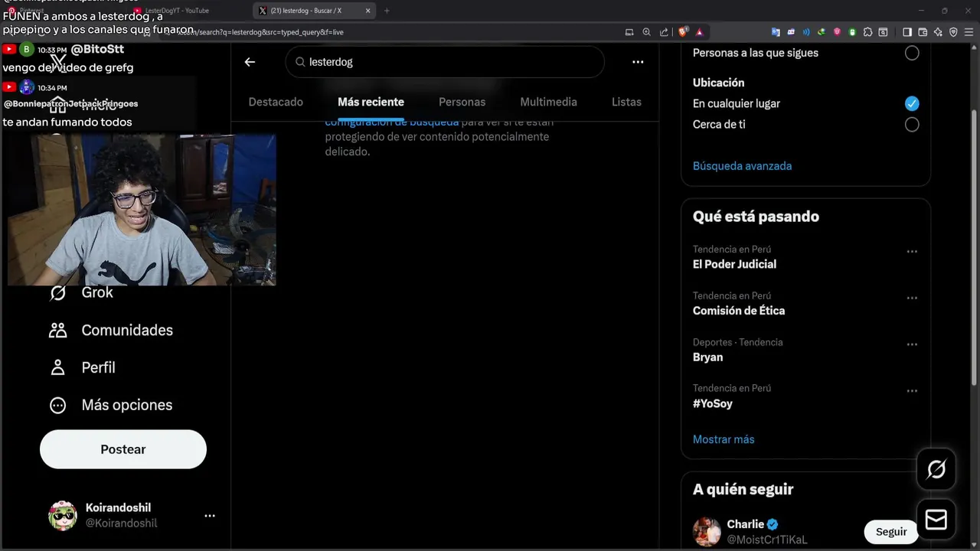This screenshot has width=980, height=551.
Task: Click the Postear button
Action: coord(123,449)
